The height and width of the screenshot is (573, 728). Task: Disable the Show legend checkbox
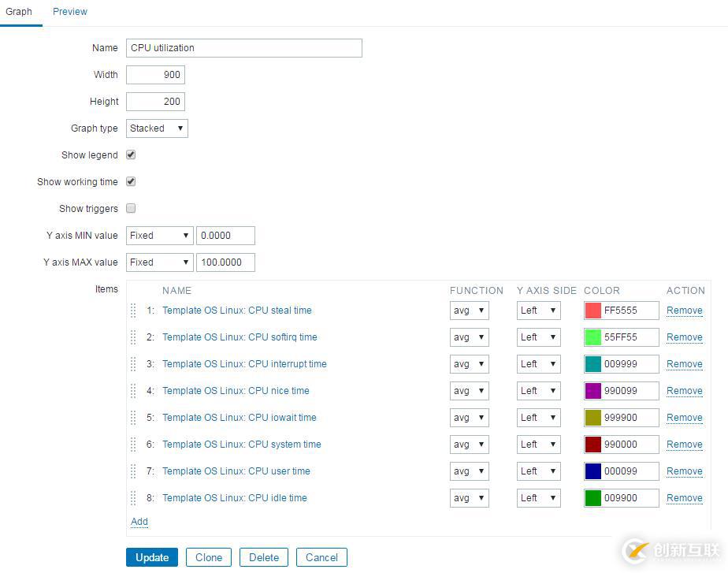[130, 154]
